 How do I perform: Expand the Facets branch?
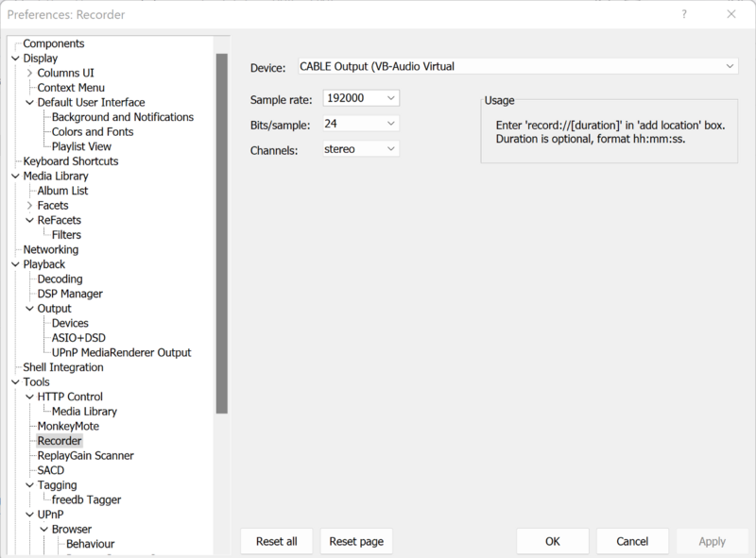click(29, 205)
